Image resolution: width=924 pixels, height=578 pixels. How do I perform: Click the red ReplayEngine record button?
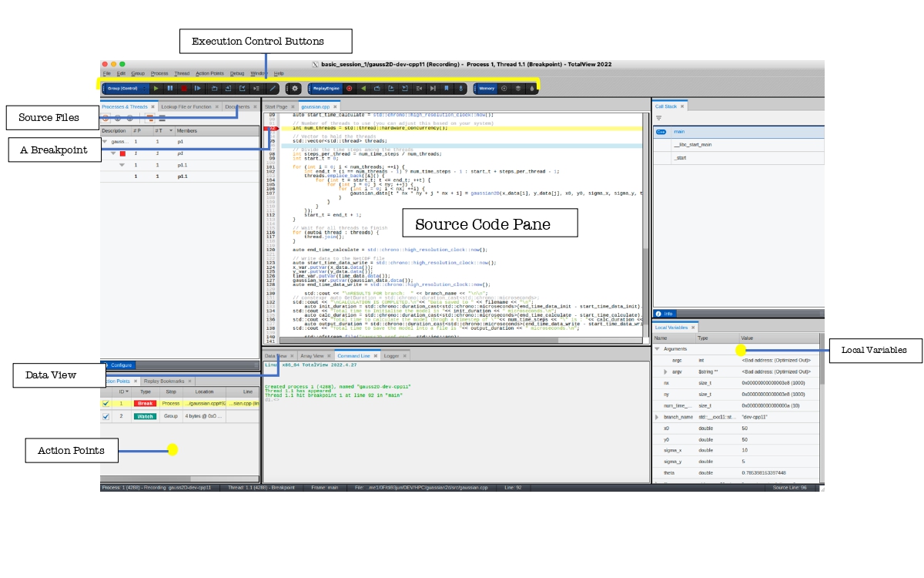click(x=349, y=89)
